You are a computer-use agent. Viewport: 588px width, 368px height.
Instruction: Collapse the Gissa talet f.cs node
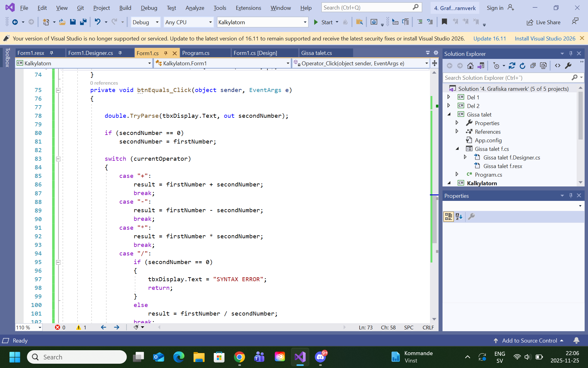pyautogui.click(x=457, y=148)
